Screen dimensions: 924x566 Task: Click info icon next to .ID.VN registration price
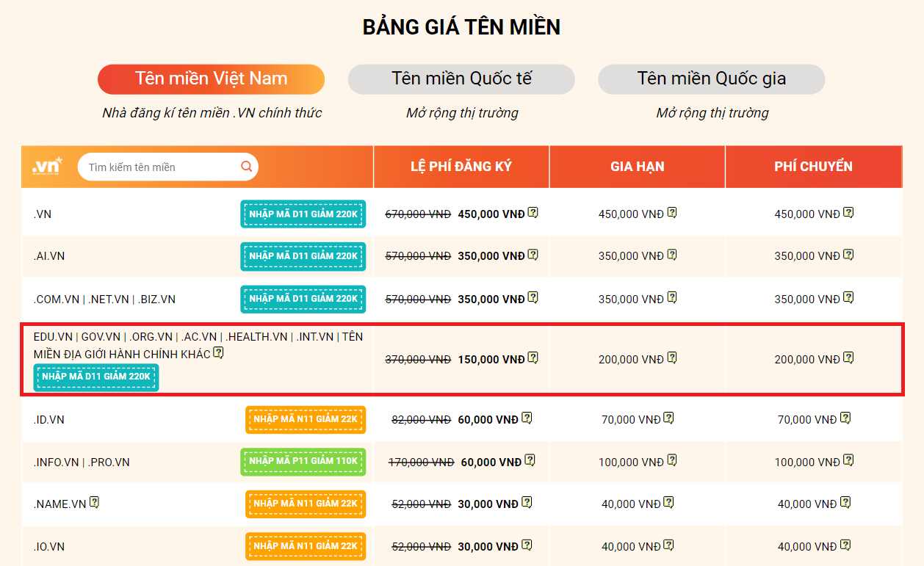[x=527, y=418]
